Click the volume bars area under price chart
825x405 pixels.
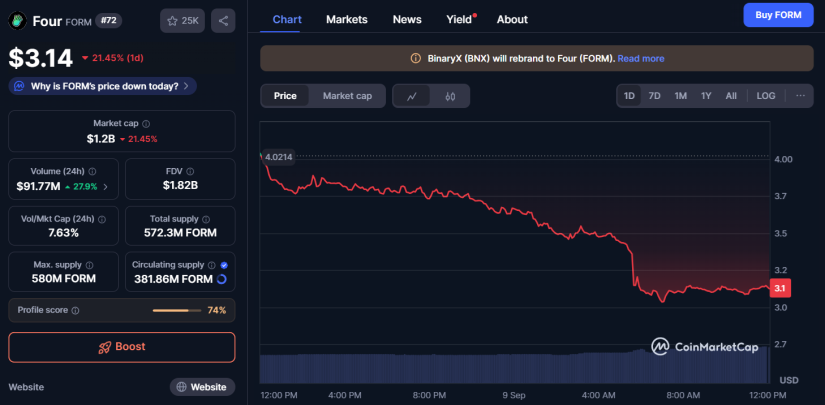(x=514, y=368)
